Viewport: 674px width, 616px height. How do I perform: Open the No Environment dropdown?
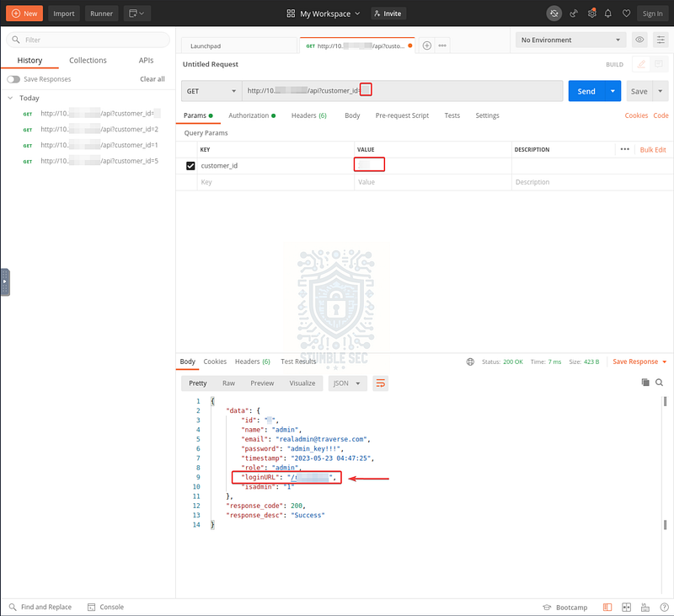click(570, 40)
